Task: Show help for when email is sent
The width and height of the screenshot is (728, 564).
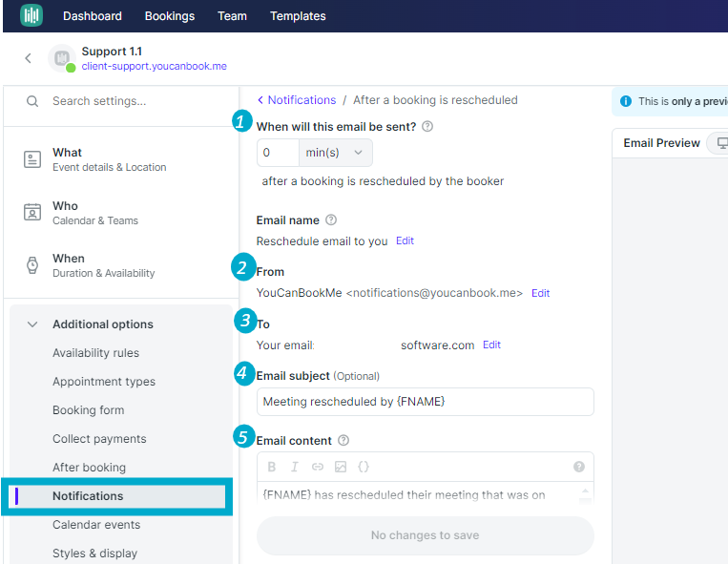Action: click(427, 126)
